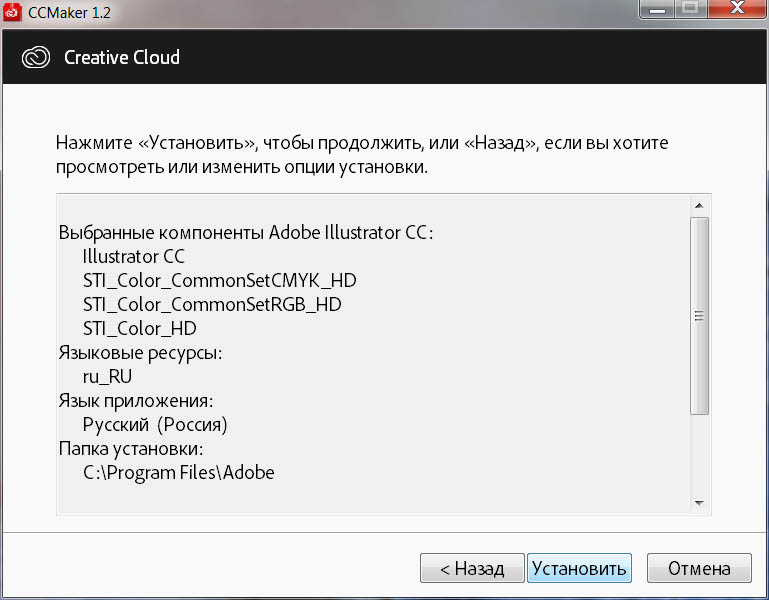Click the 'CCMaker 1.2' window title

coord(70,12)
